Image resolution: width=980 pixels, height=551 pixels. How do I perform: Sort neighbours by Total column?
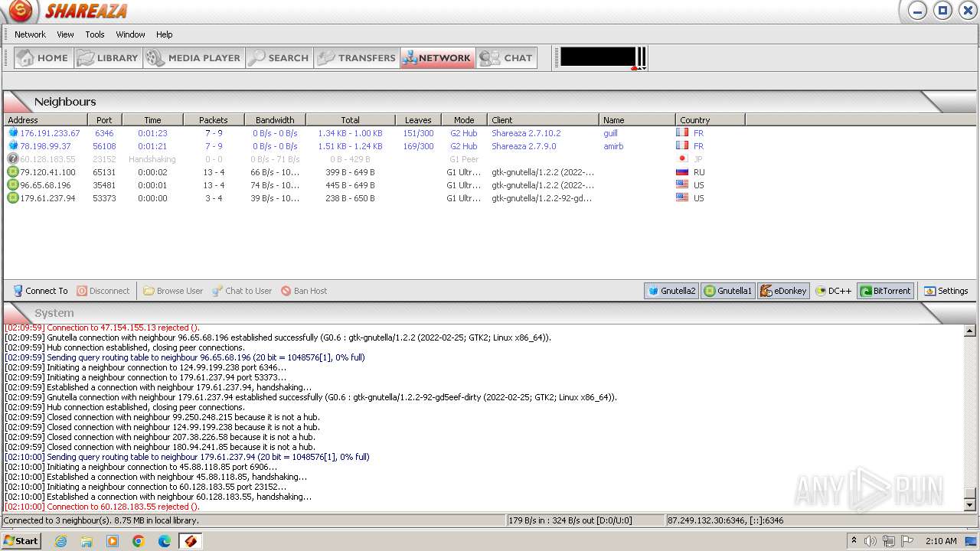(350, 120)
